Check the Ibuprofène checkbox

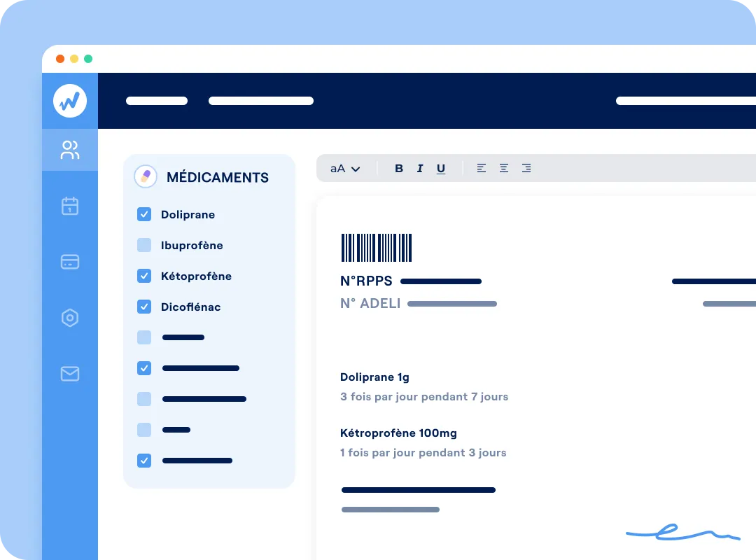pos(144,245)
